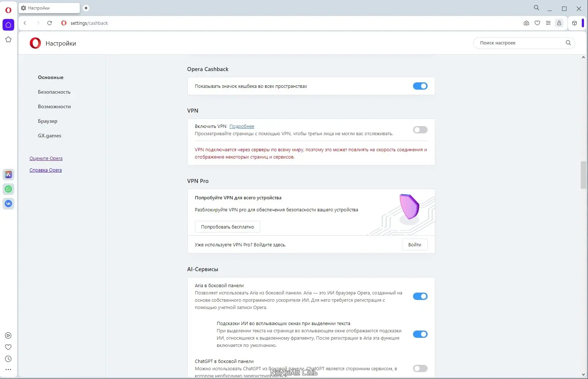The height and width of the screenshot is (379, 588).
Task: Click the scrollbar up arrow
Action: click(x=583, y=58)
